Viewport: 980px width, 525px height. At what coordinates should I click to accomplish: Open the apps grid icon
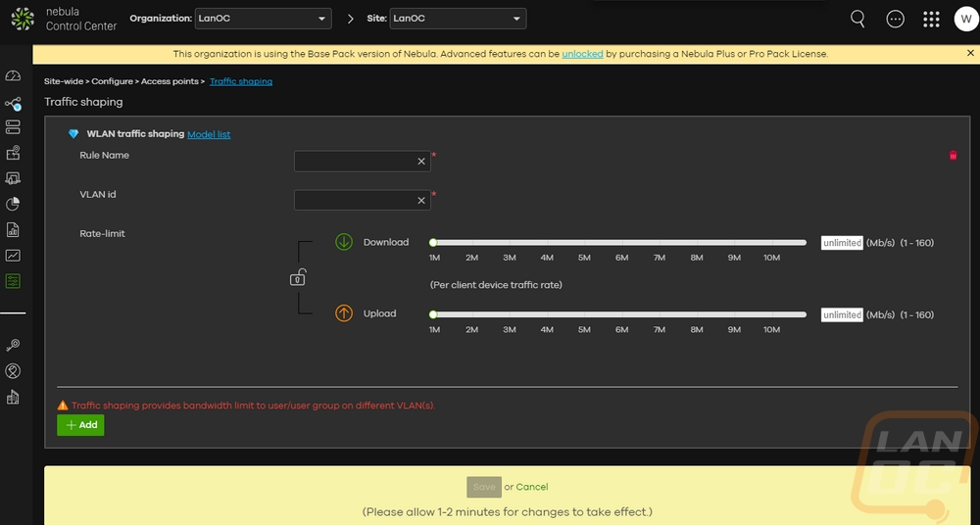click(931, 20)
